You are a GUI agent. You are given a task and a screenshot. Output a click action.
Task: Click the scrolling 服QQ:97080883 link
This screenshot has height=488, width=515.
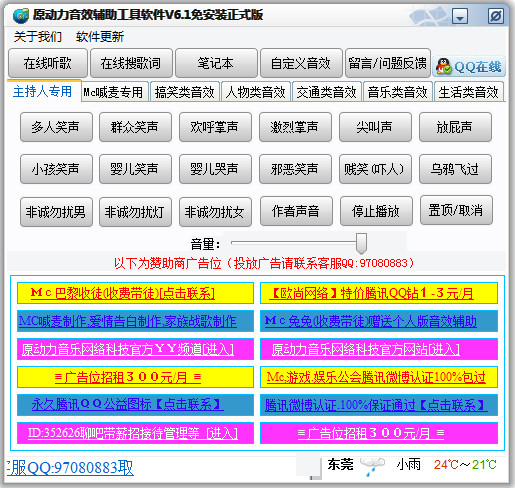(70, 468)
